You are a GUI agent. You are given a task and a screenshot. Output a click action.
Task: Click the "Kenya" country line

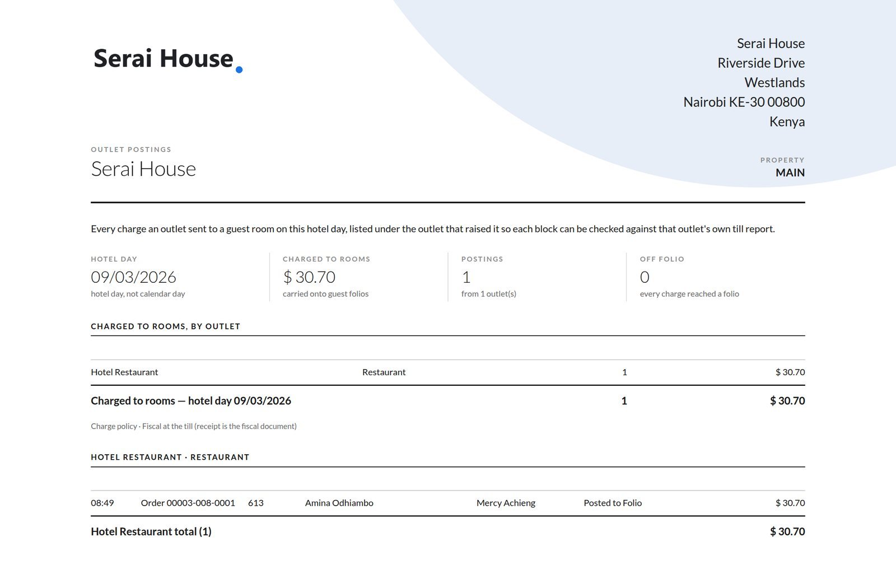click(787, 122)
